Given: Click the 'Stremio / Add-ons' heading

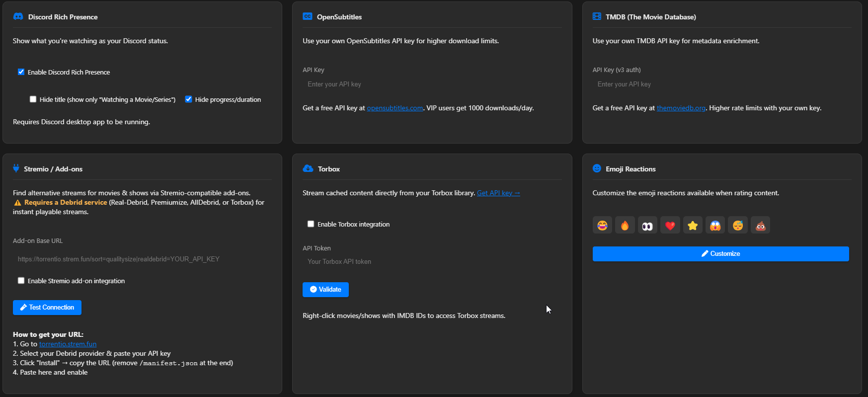Looking at the screenshot, I should coord(53,169).
